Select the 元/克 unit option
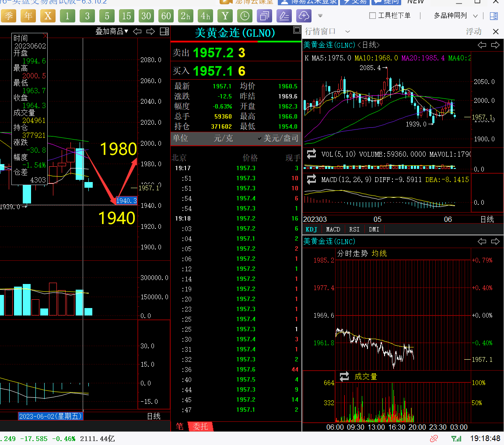Viewport: 504px width, 445px height. (x=223, y=138)
